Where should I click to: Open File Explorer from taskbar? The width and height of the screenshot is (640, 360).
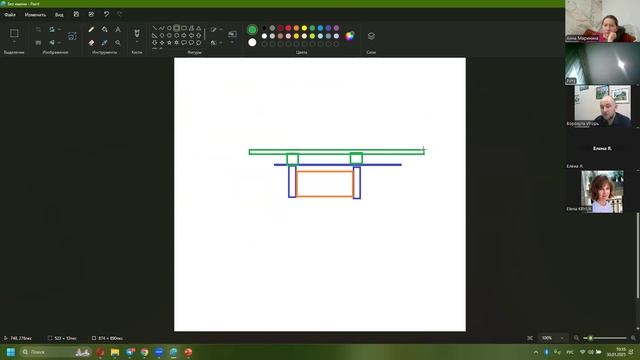point(115,352)
